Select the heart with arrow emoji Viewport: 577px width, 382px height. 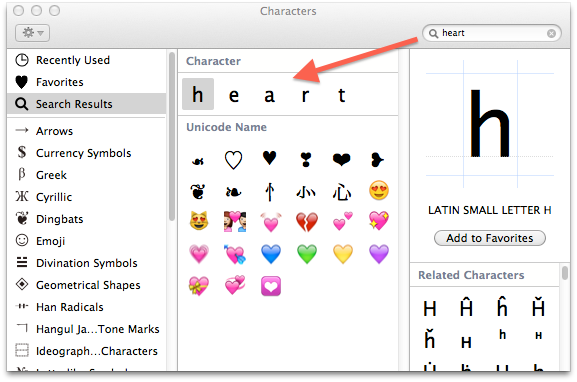pyautogui.click(x=235, y=254)
